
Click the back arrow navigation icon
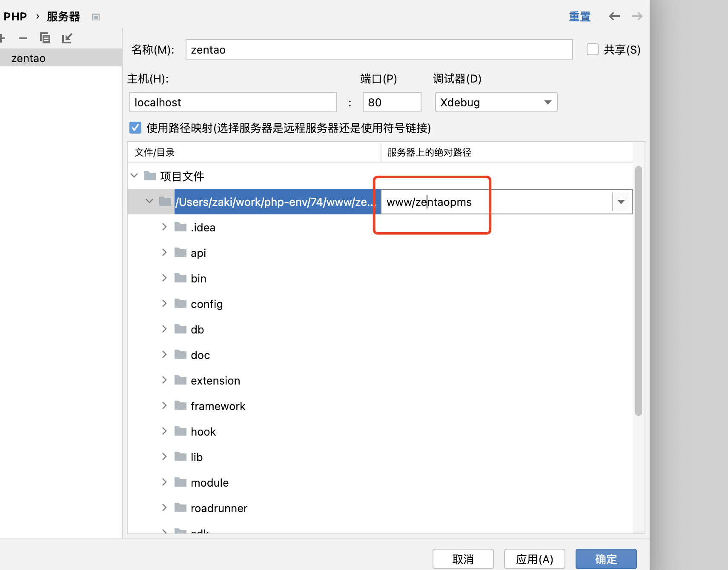[x=614, y=17]
